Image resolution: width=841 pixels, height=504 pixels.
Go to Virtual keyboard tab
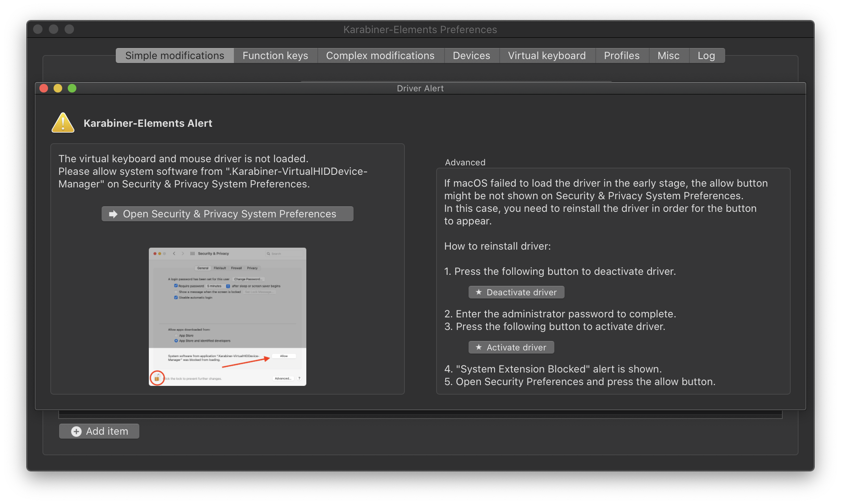(x=547, y=56)
